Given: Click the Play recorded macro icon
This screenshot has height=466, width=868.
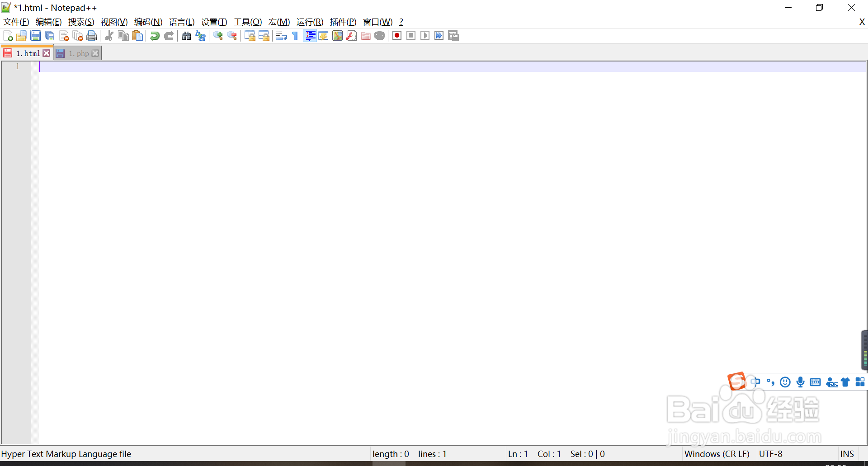Looking at the screenshot, I should (425, 36).
